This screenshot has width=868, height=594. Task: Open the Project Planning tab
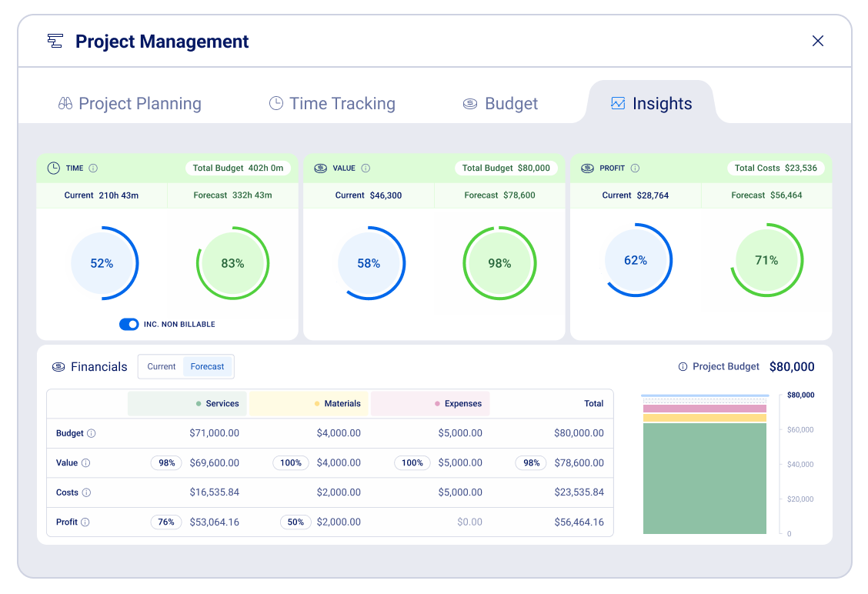pyautogui.click(x=129, y=104)
